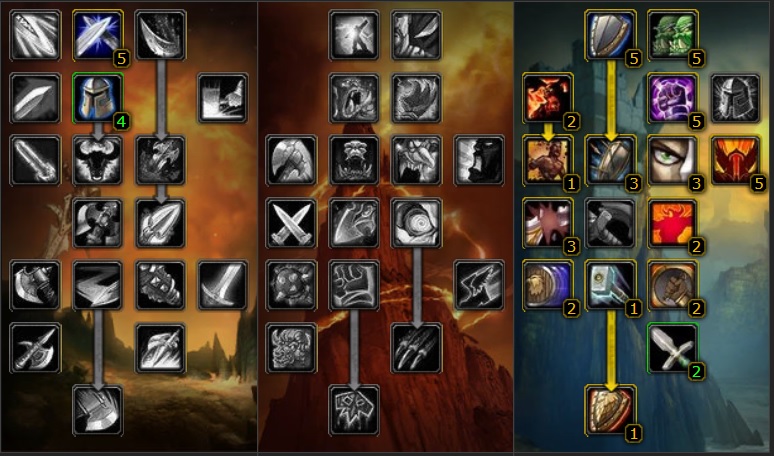Click the blue glowing sword talent with 5 points
Image resolution: width=774 pixels, height=456 pixels.
98,36
